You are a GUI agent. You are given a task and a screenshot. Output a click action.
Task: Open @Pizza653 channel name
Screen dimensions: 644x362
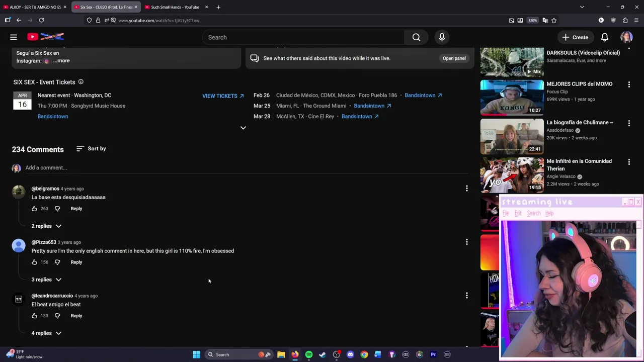[x=44, y=242]
